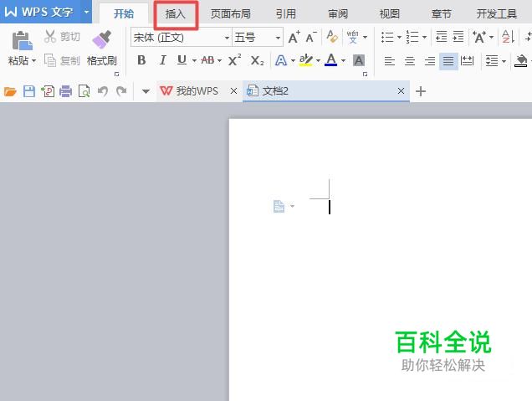Toggle Underline formatting
The height and width of the screenshot is (401, 532).
(x=182, y=60)
